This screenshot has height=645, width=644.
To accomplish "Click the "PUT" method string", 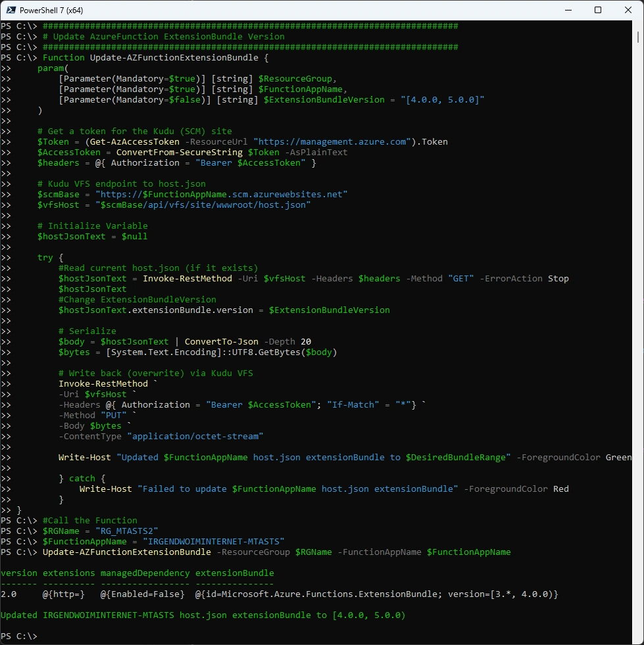I will [x=112, y=415].
